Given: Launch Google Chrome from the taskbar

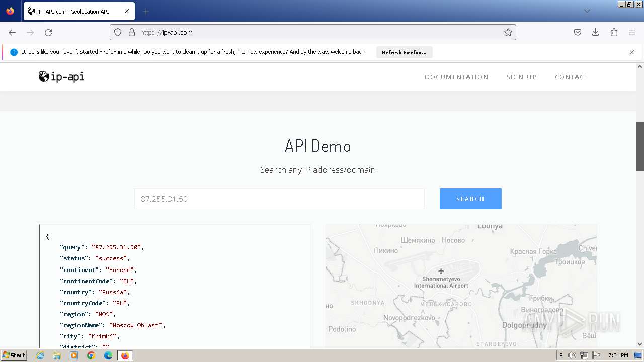Looking at the screenshot, I should [91, 355].
